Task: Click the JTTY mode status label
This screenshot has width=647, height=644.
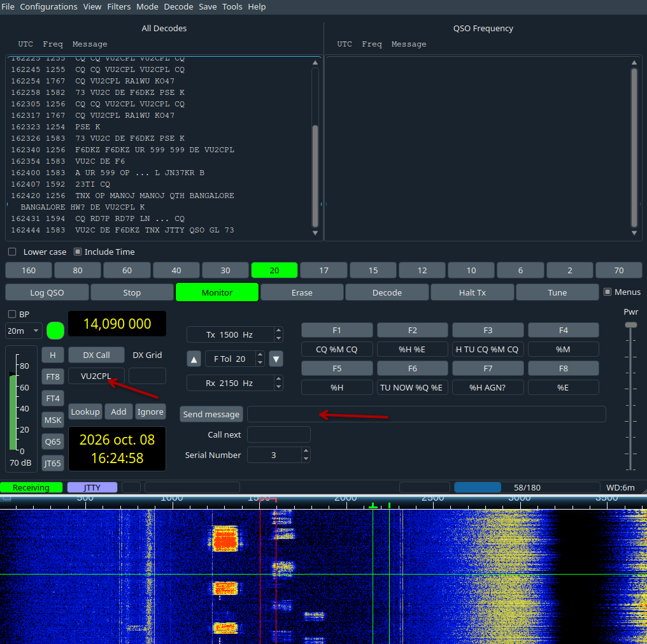Action: [x=92, y=487]
